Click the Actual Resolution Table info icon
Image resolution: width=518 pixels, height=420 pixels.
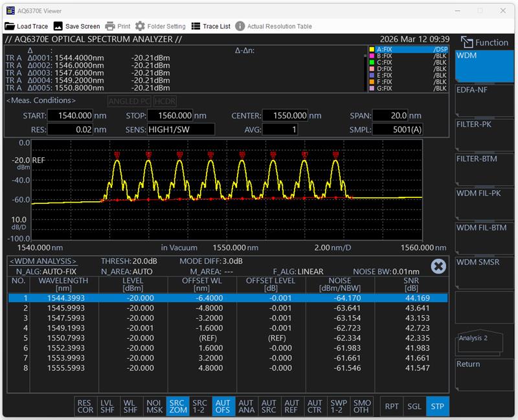coord(240,27)
